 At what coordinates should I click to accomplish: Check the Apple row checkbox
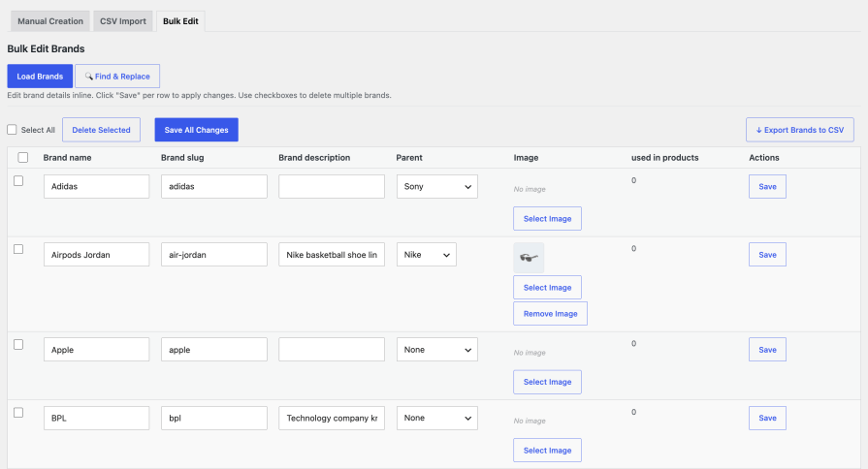click(x=18, y=345)
